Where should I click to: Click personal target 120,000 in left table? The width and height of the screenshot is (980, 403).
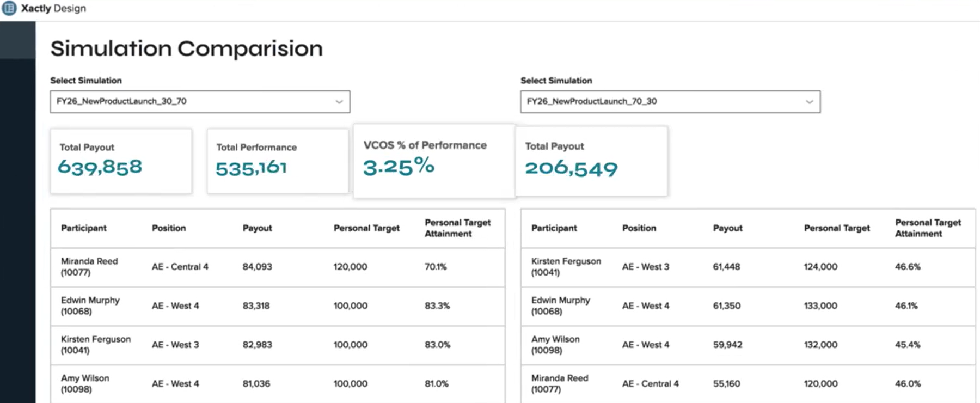point(350,267)
